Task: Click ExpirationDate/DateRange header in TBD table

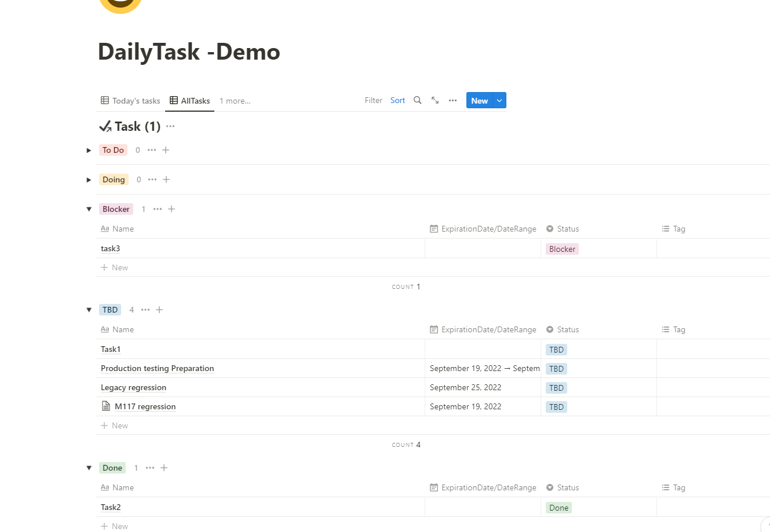Action: (x=483, y=329)
